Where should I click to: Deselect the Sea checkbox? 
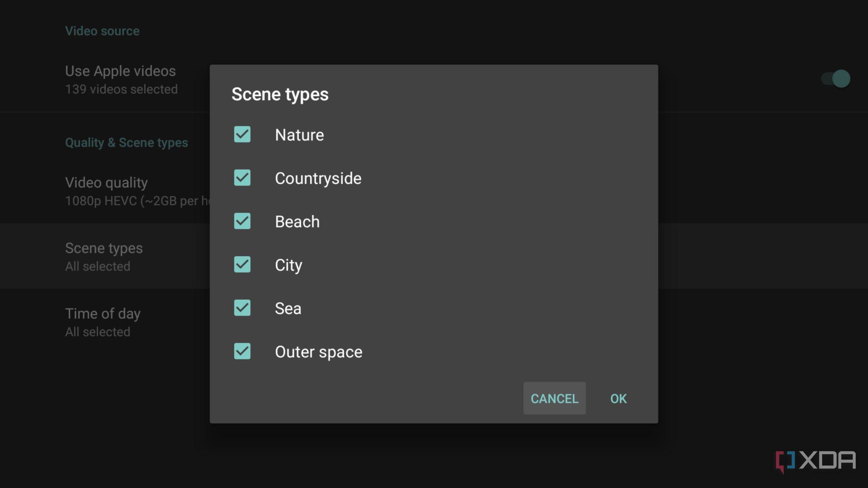click(242, 308)
